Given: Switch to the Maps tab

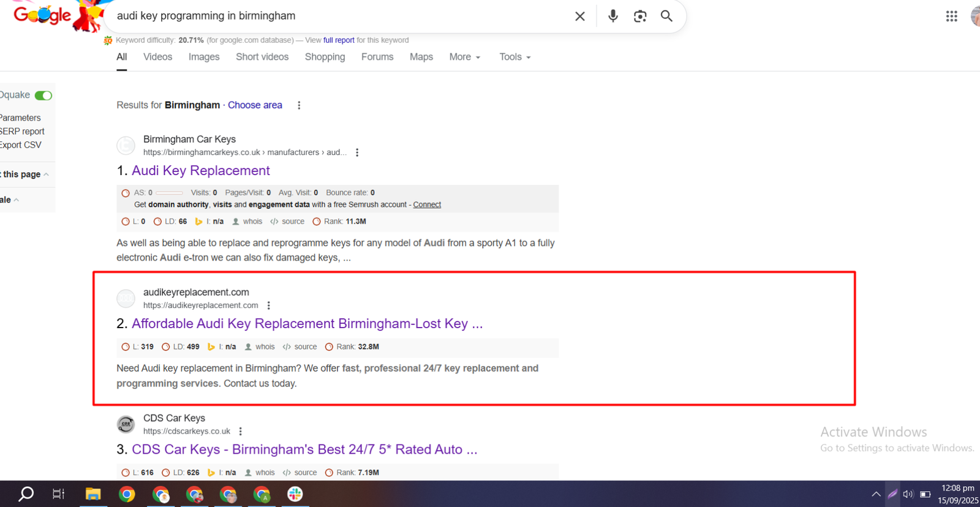Looking at the screenshot, I should tap(421, 57).
